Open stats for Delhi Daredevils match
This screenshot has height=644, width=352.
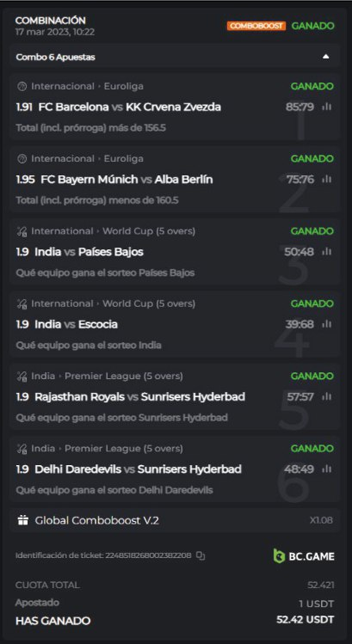327,469
